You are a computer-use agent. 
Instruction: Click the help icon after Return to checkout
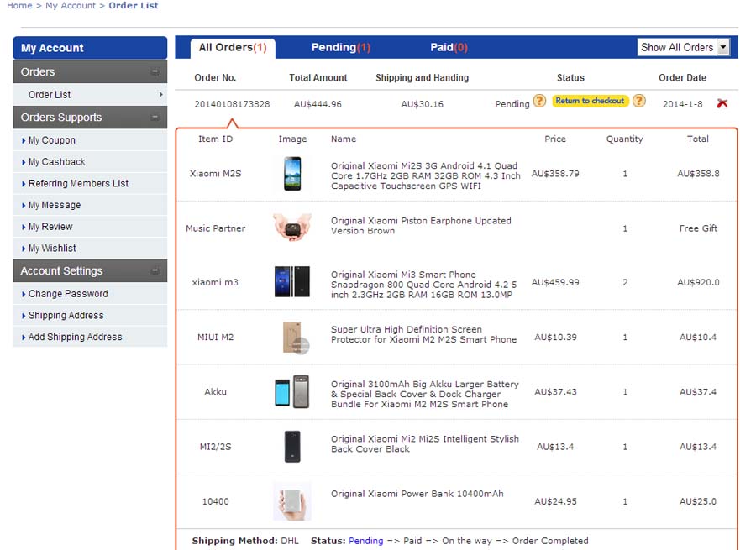(x=639, y=102)
